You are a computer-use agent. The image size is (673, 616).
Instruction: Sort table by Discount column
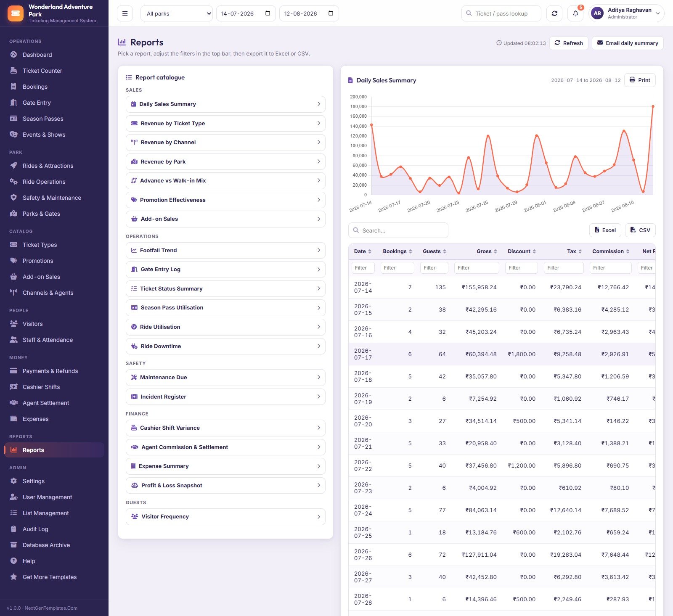point(522,251)
